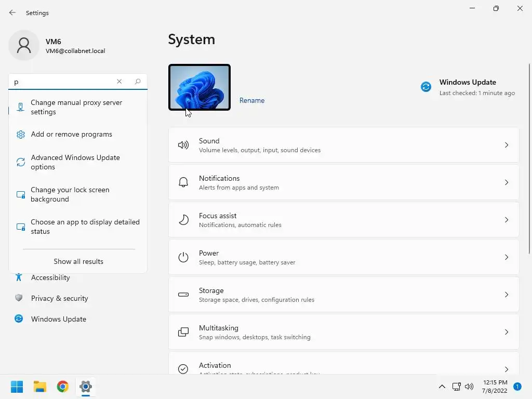This screenshot has height=399, width=532.
Task: Click the Accessibility figure icon in sidebar
Action: [x=19, y=277]
